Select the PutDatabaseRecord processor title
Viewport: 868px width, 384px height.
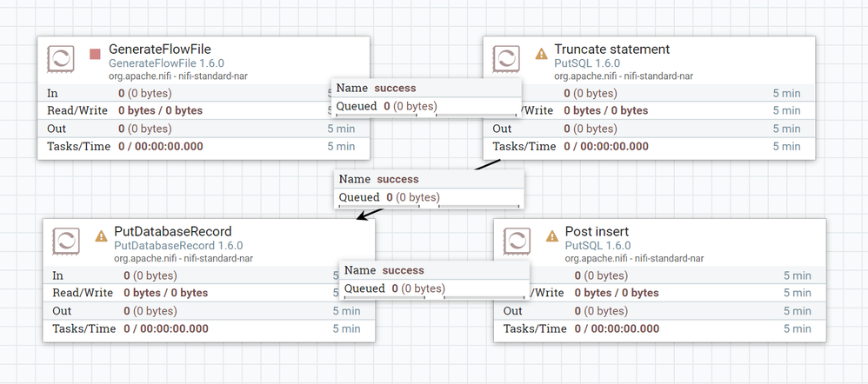point(172,232)
